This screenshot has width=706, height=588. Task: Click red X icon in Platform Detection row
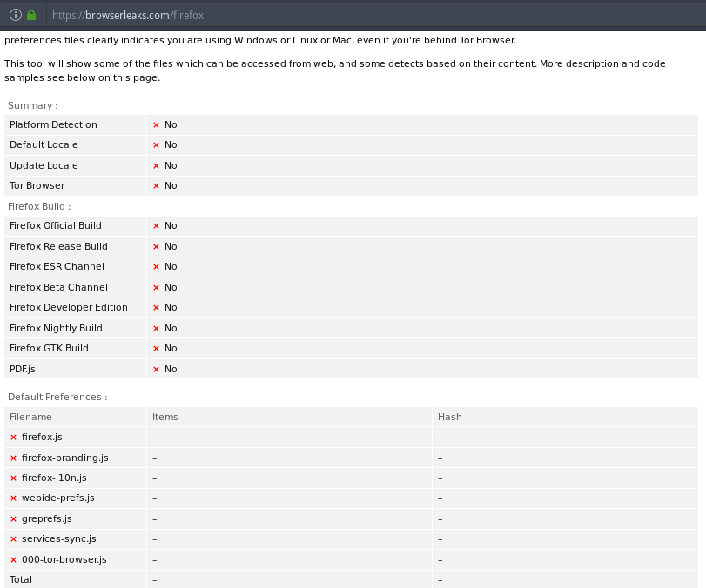157,125
